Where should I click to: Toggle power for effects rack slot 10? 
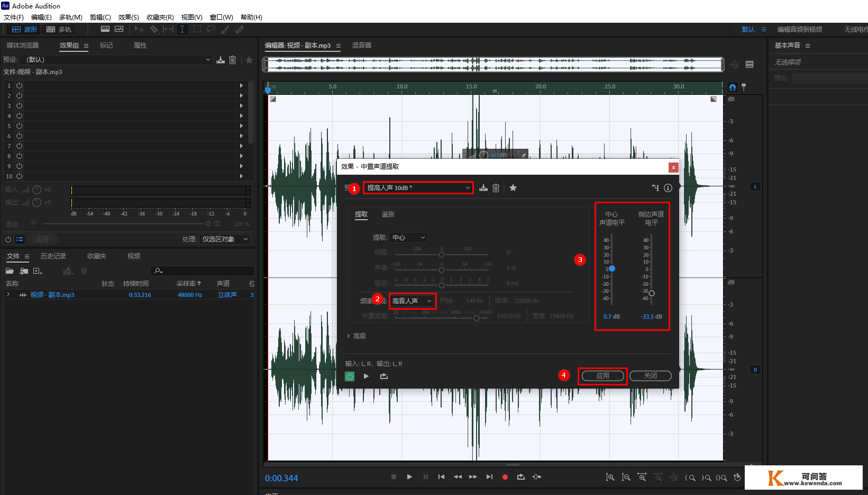19,176
